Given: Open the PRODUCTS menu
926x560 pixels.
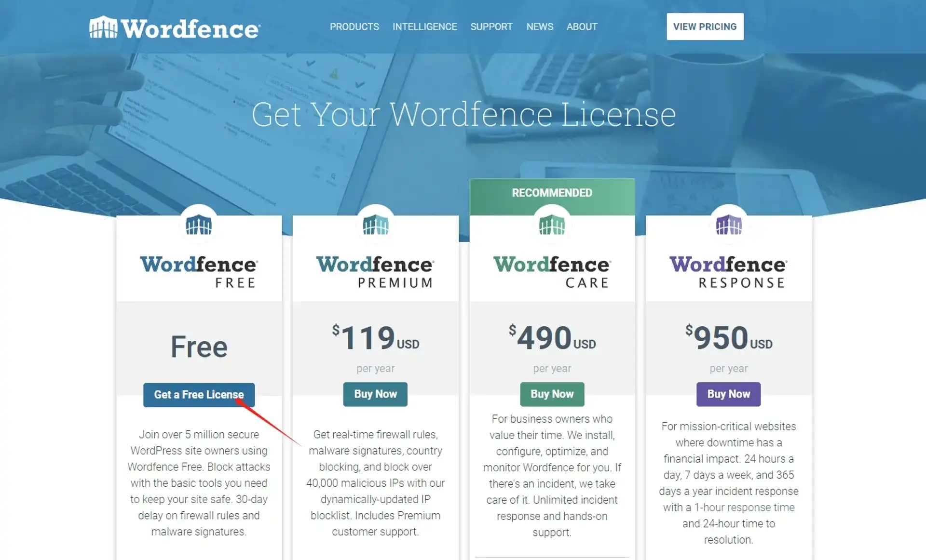Looking at the screenshot, I should tap(354, 27).
